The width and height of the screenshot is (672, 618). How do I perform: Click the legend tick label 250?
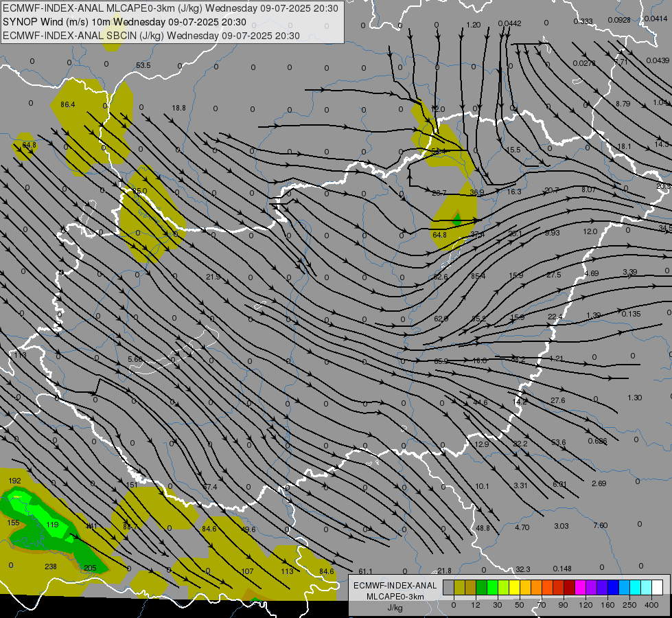(629, 605)
